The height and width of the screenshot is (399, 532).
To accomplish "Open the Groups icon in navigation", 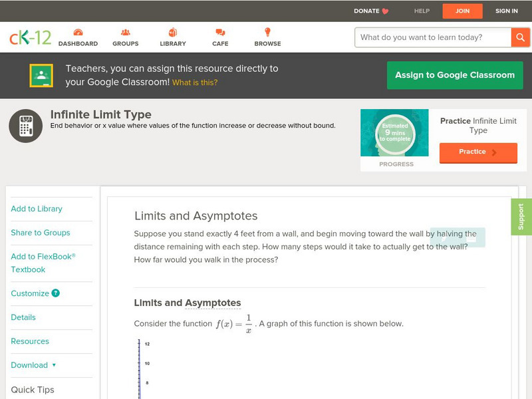I will coord(125,33).
